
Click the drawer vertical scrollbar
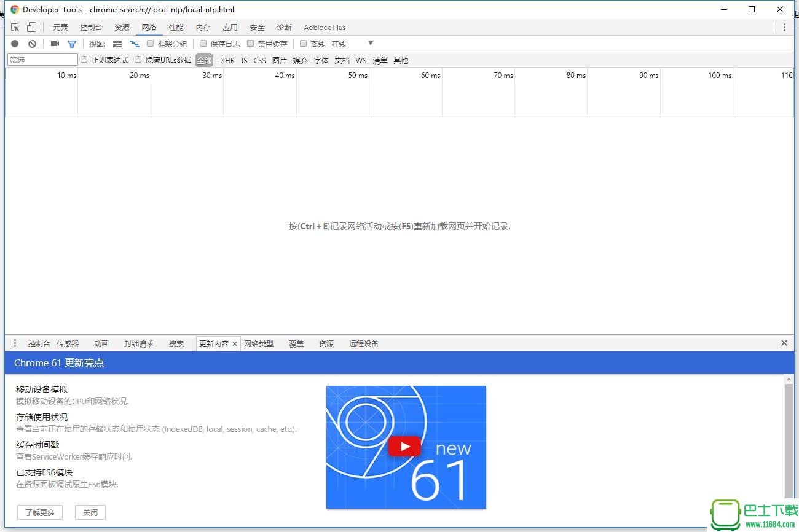[789, 442]
